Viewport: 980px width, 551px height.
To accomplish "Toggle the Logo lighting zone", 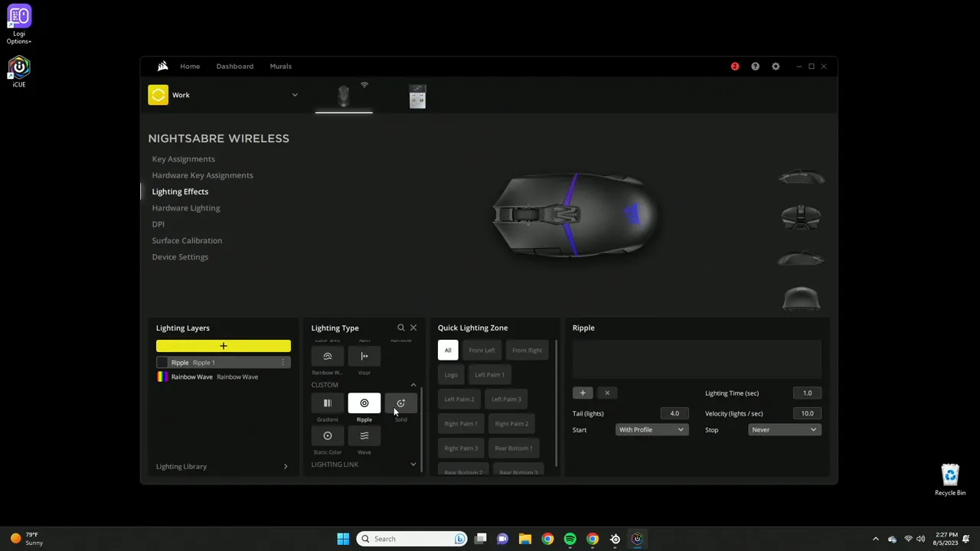I will tap(450, 374).
